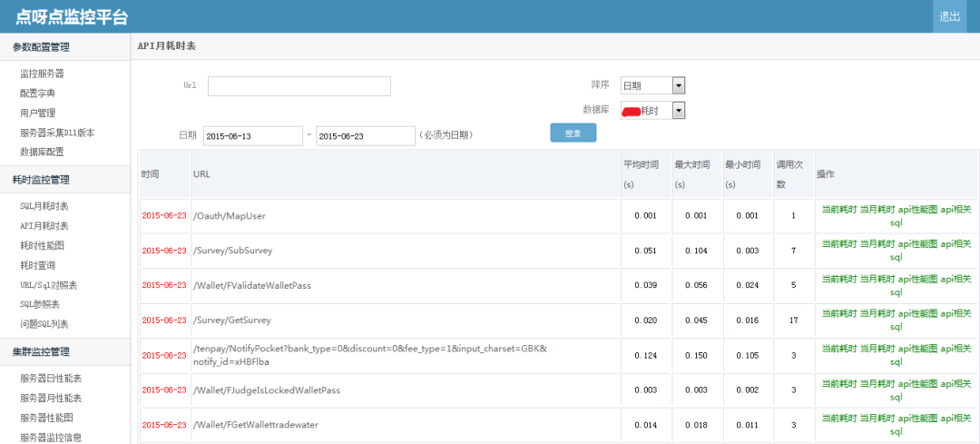
Task: Click the blue 搜索 search button
Action: (573, 133)
